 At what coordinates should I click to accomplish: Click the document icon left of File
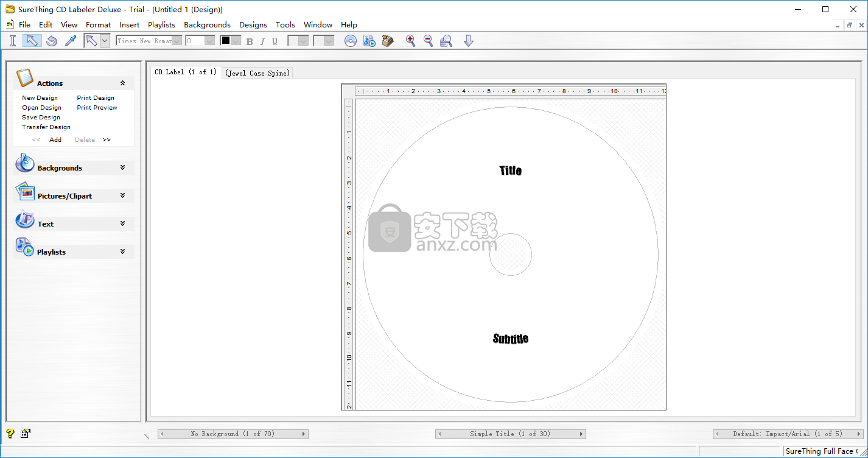pos(10,25)
